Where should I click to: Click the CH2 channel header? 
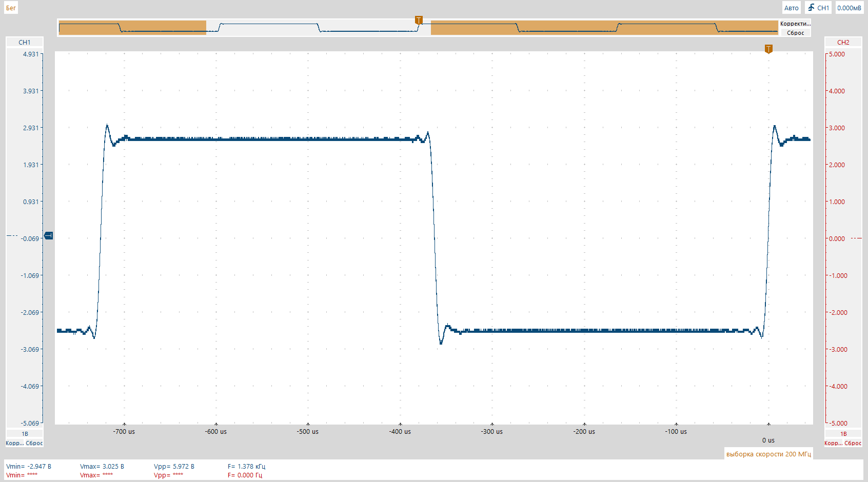coord(843,42)
